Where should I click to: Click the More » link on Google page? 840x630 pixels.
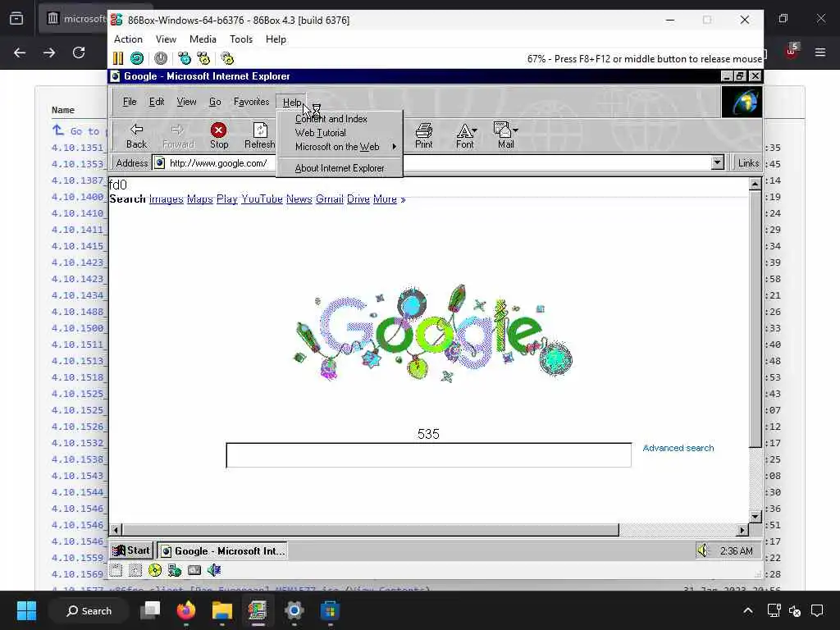[x=390, y=199]
